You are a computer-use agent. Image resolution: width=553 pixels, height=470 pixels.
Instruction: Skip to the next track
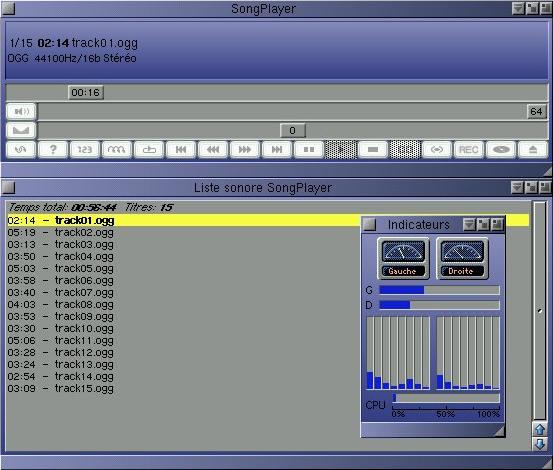tap(277, 149)
